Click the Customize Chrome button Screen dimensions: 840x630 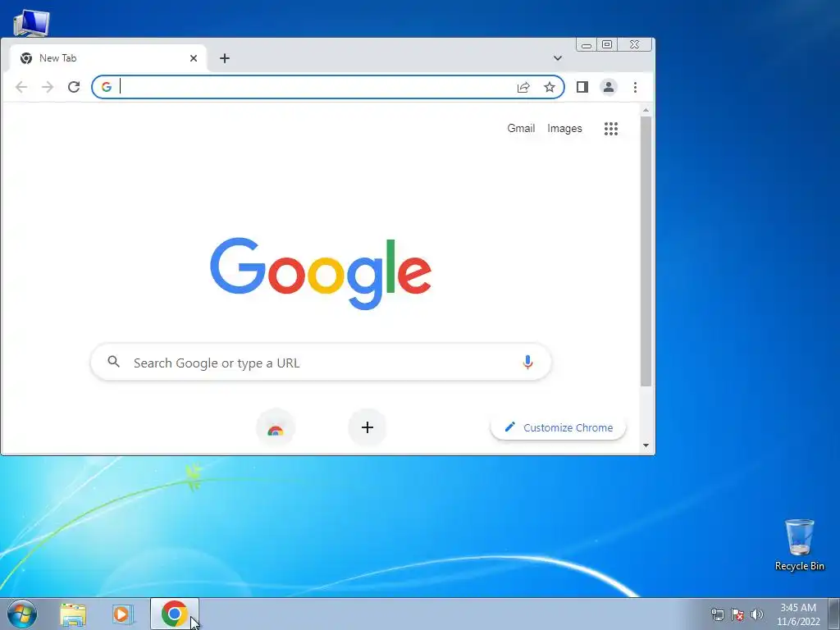[x=558, y=427]
